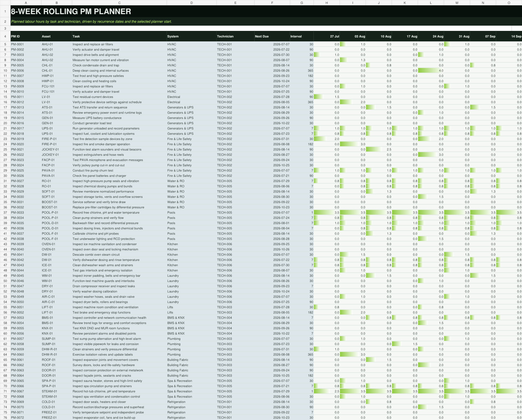Screen dimensions: 522x420
Task: Select 'Calibrate chlorine and pH probes' task
Action: click(x=119, y=234)
